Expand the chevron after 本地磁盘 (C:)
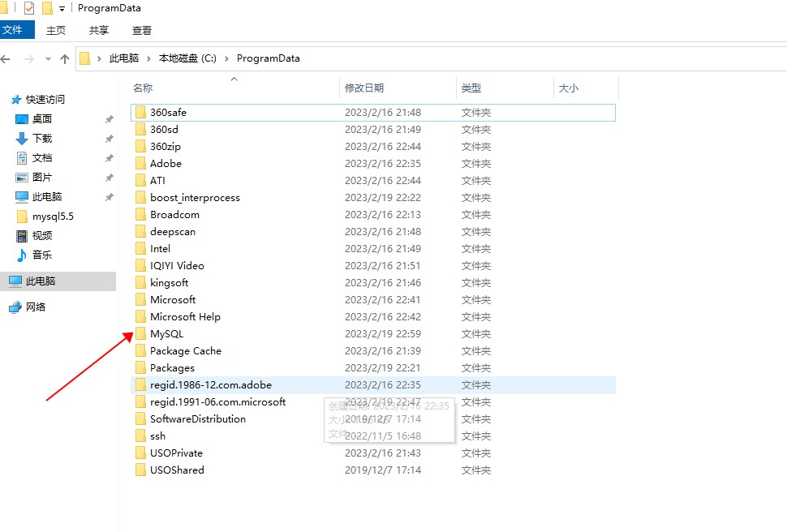This screenshot has height=532, width=787. click(226, 58)
